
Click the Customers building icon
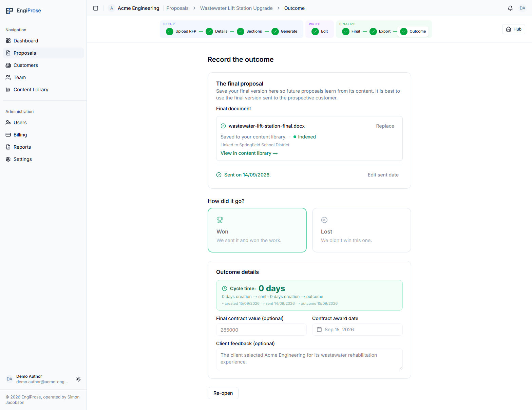point(8,65)
